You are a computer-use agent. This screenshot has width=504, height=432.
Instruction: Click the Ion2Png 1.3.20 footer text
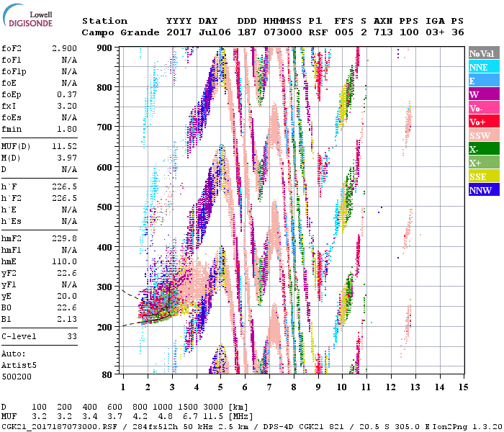click(x=467, y=426)
